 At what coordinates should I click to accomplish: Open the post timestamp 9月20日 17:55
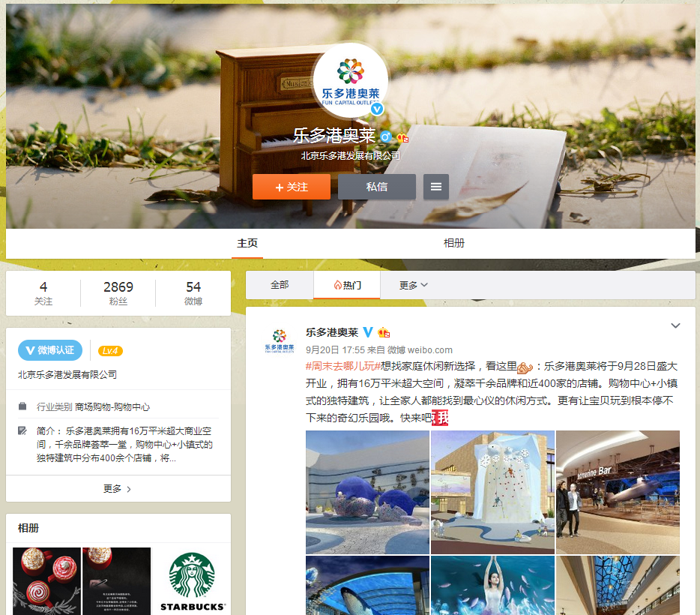(x=335, y=350)
